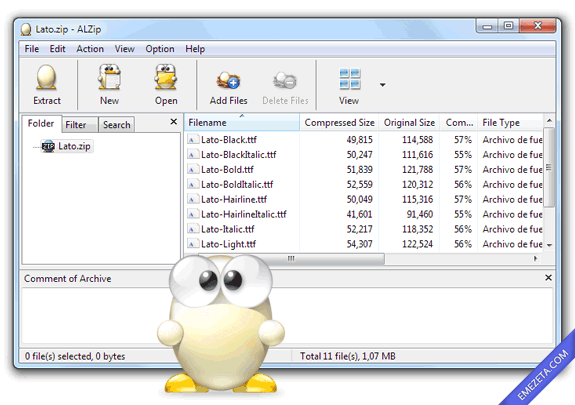The width and height of the screenshot is (575, 405).
Task: Click the ALZip egg icon in title bar
Action: 26,29
